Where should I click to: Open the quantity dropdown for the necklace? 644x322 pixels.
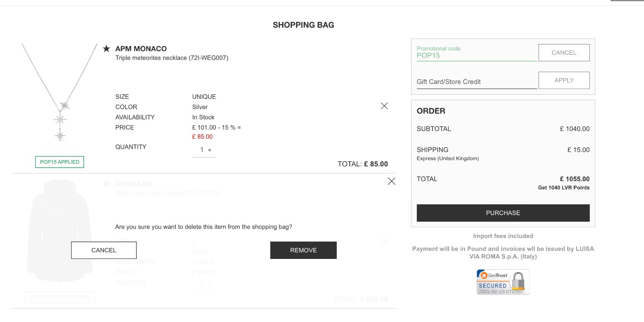204,150
